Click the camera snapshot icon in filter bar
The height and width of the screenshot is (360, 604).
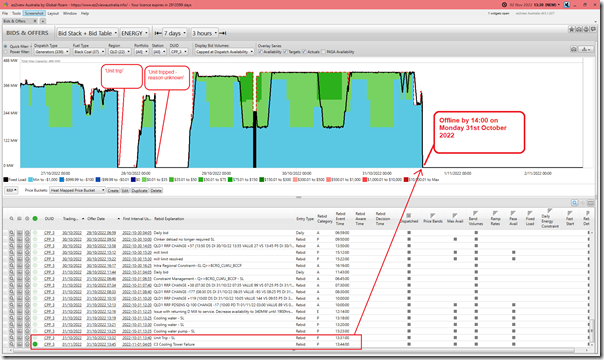[x=574, y=49]
